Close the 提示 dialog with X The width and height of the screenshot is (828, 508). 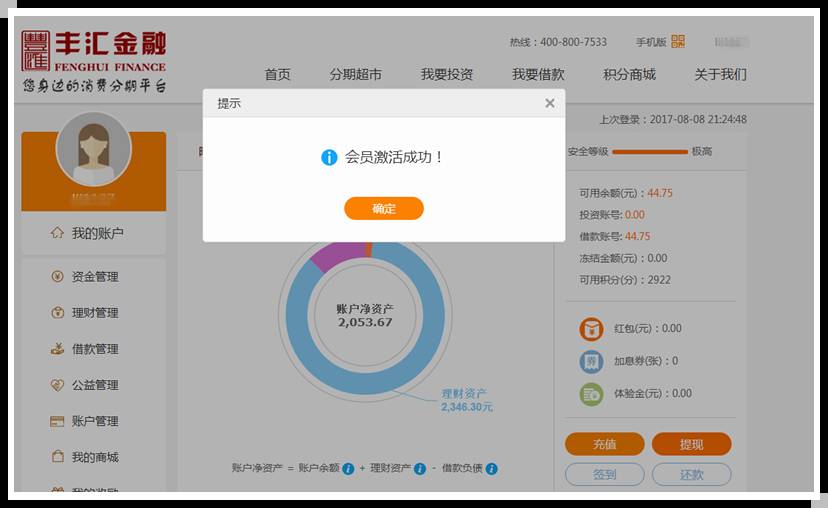click(550, 103)
